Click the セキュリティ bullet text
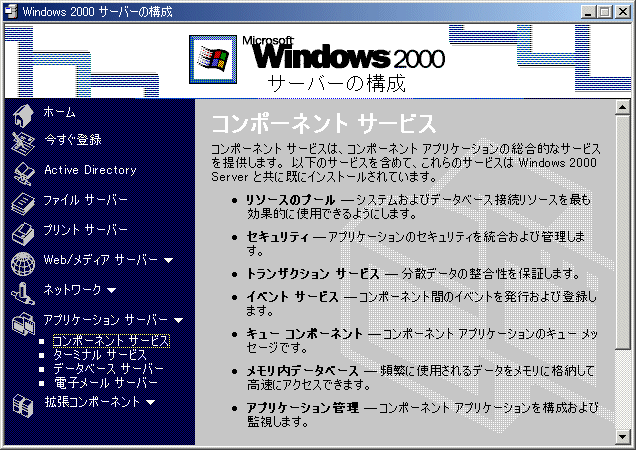 point(277,237)
